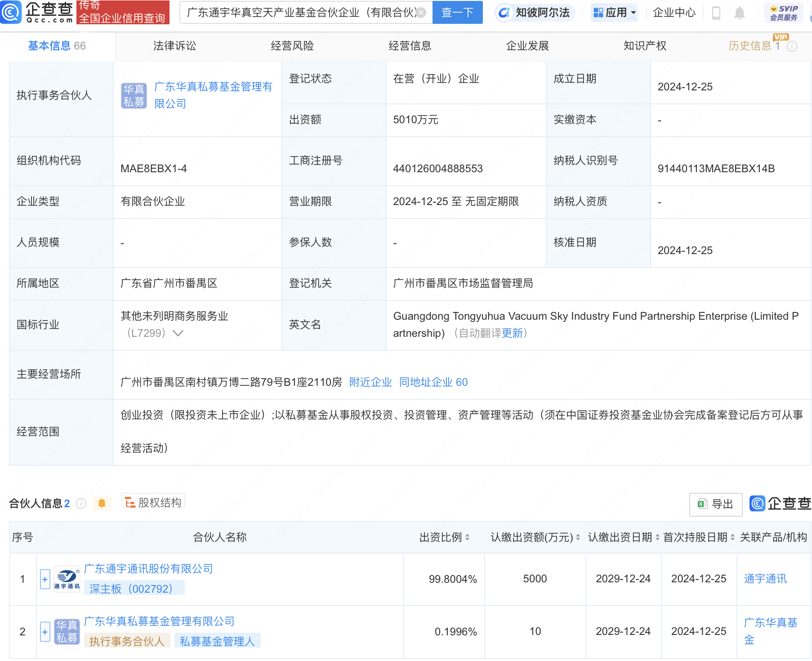Open the 同地址企业 60 link

433,382
